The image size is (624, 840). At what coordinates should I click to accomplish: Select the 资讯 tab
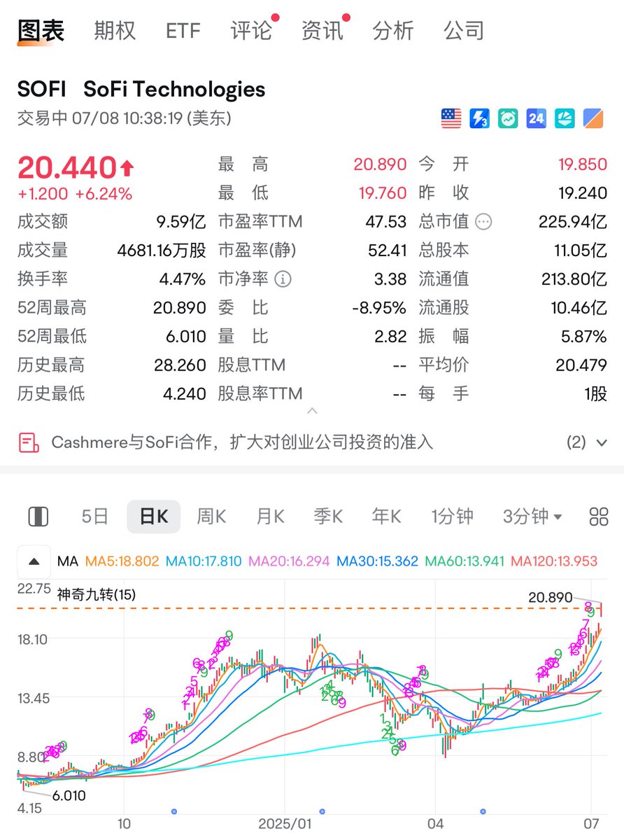pyautogui.click(x=322, y=31)
